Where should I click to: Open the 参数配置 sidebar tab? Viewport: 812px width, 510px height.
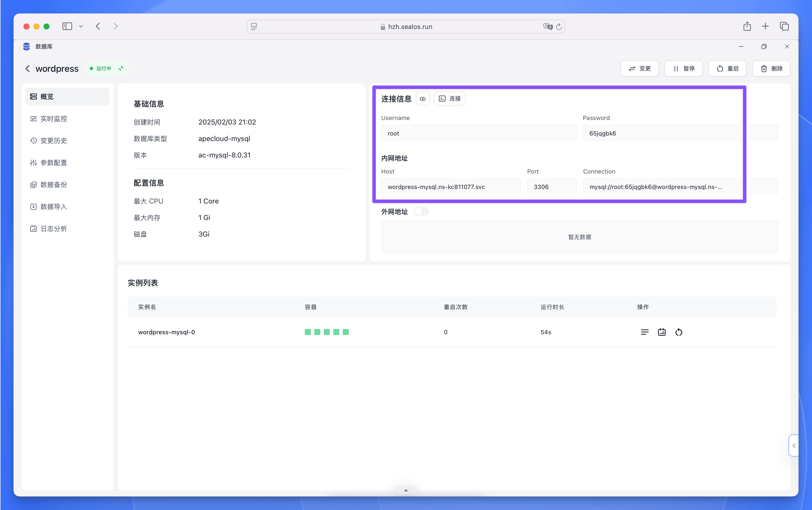click(67, 162)
